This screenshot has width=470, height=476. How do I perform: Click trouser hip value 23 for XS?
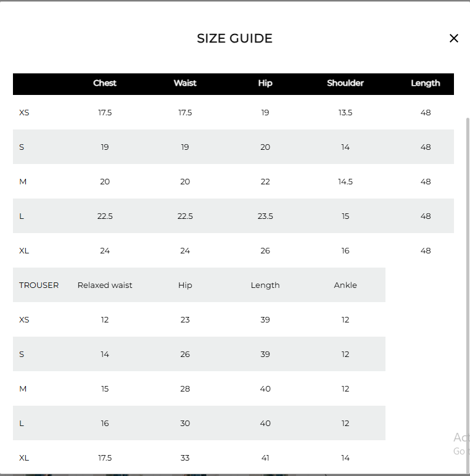[x=185, y=320]
